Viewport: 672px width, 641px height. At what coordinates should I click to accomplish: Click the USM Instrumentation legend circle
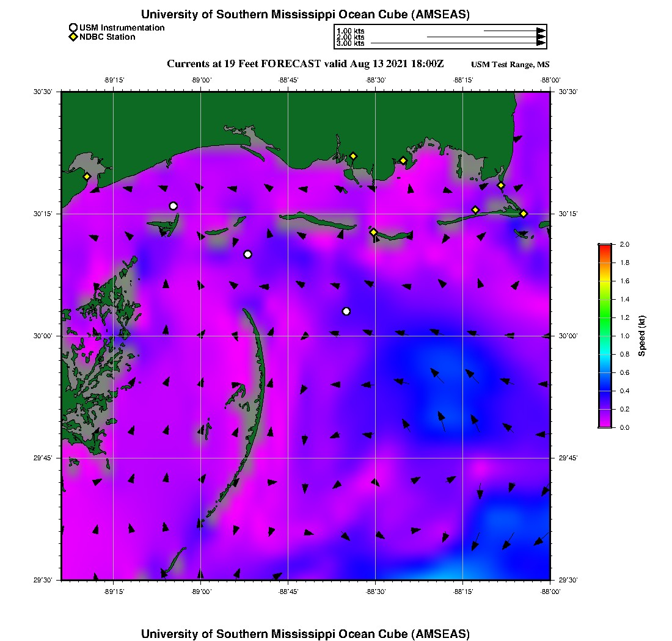pos(73,27)
